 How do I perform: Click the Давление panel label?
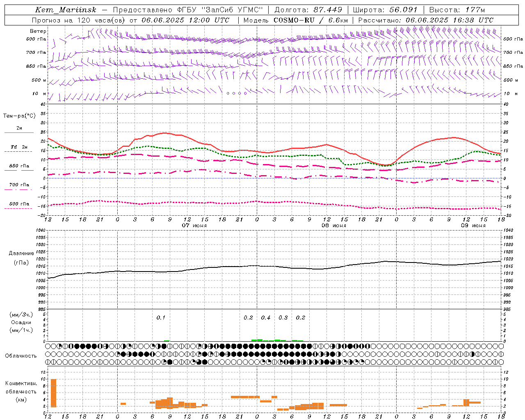21,253
